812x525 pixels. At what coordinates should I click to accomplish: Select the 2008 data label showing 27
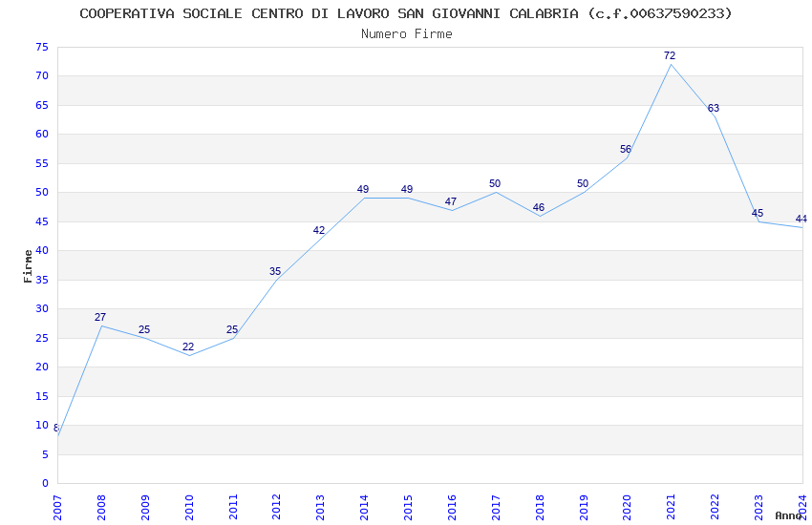(100, 318)
